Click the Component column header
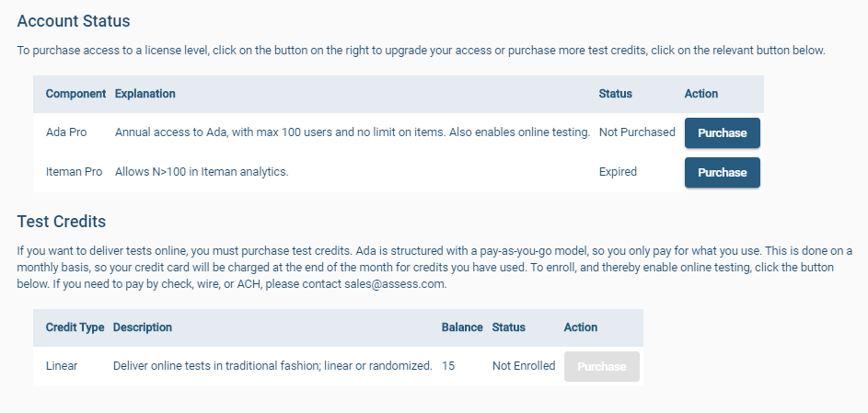Viewport: 868px width, 413px height. click(75, 94)
